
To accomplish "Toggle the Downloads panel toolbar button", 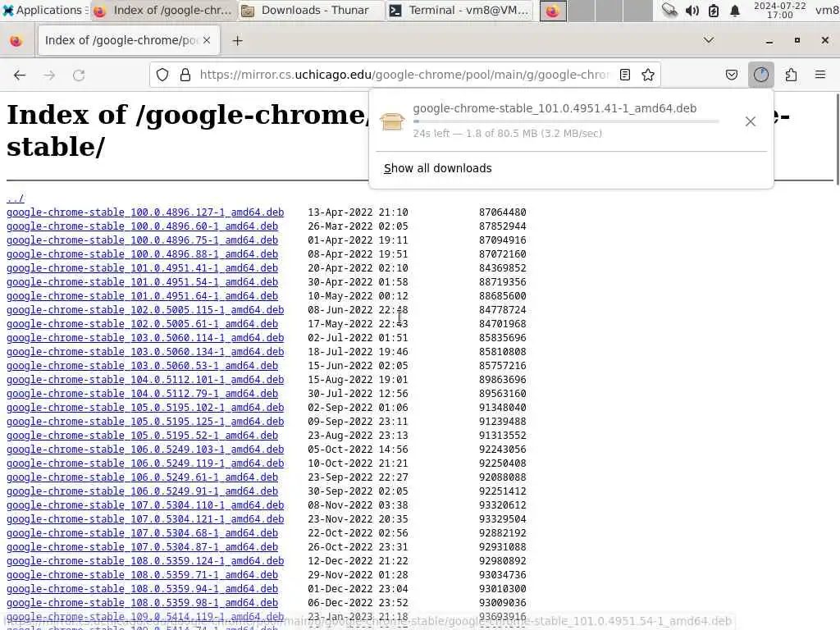I will click(761, 75).
